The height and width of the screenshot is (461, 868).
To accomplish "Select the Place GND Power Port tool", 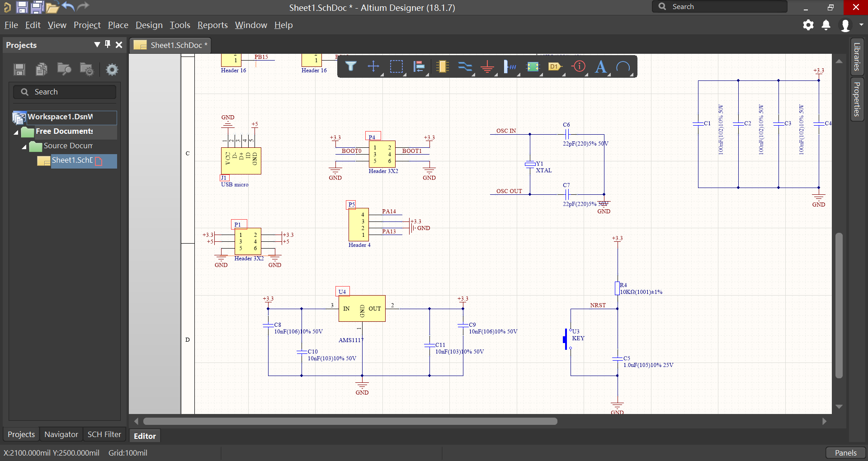I will click(488, 66).
